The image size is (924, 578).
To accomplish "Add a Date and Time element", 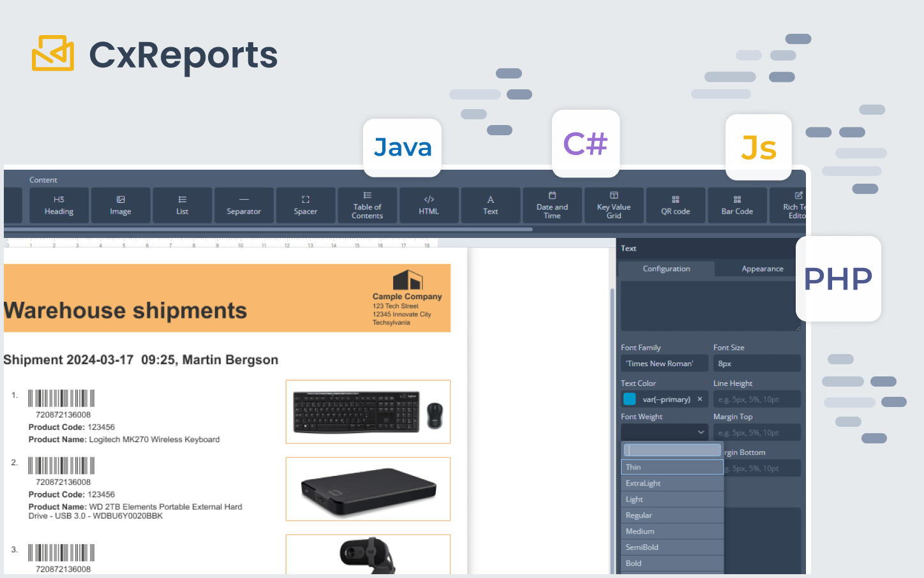I will (x=552, y=205).
